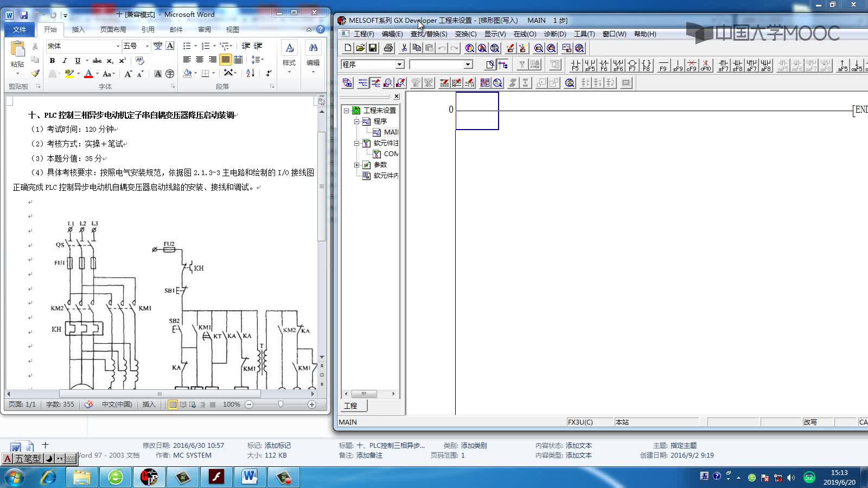Click Word format painter brush
Screen dimensions: 868x488
(x=35, y=73)
